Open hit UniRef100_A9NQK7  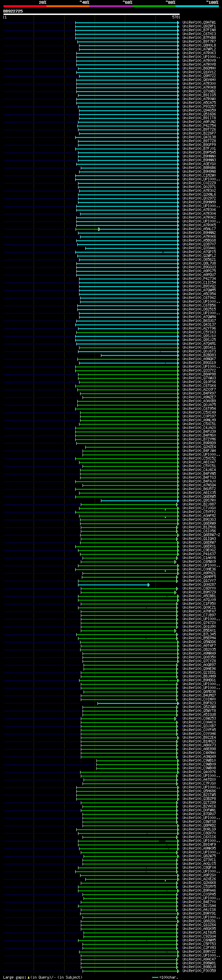click(x=199, y=359)
